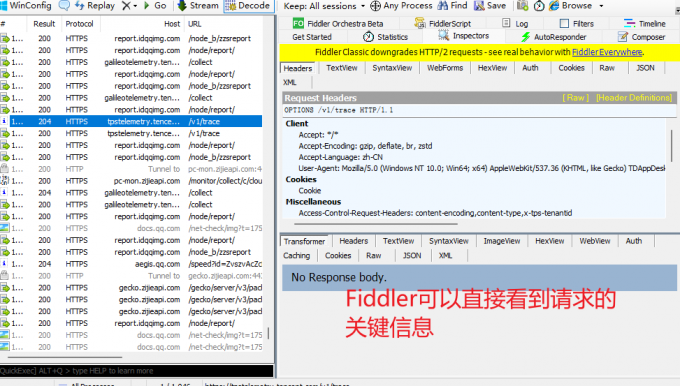Open the Get Started tab

pyautogui.click(x=312, y=37)
